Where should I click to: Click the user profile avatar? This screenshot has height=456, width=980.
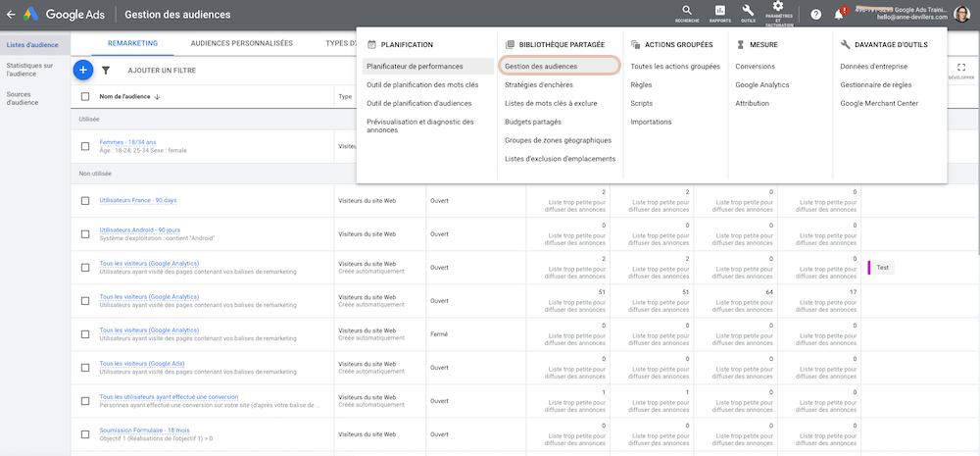click(962, 14)
